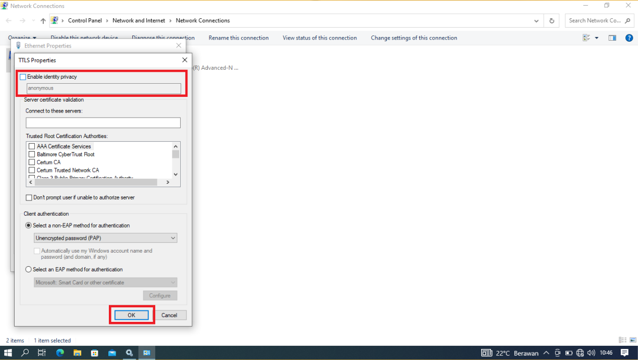Show hidden system tray icons
This screenshot has width=638, height=360.
click(x=546, y=353)
